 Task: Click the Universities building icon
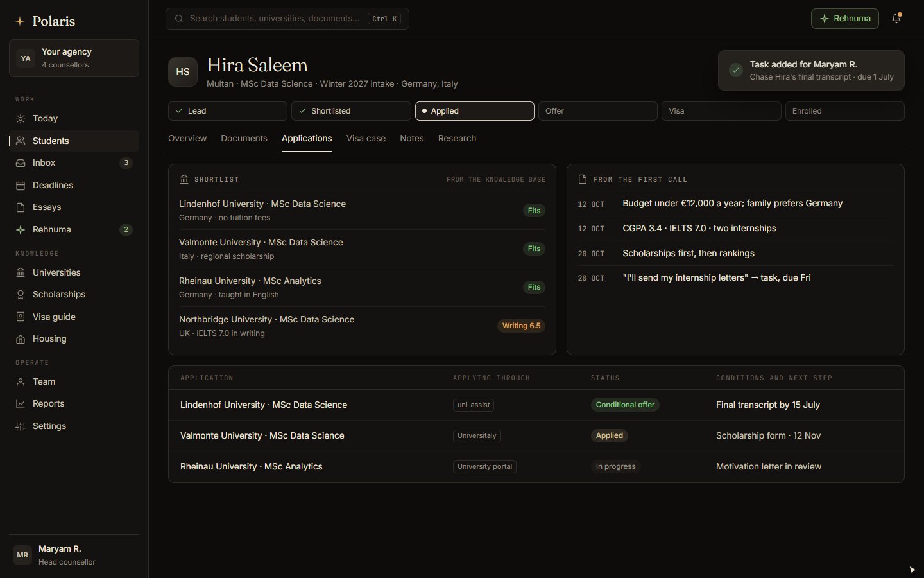pos(21,273)
